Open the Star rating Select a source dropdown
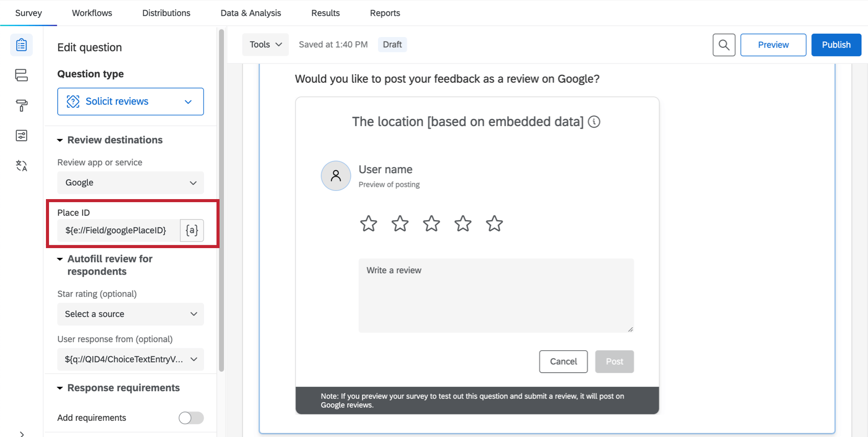Image resolution: width=868 pixels, height=437 pixels. point(131,314)
